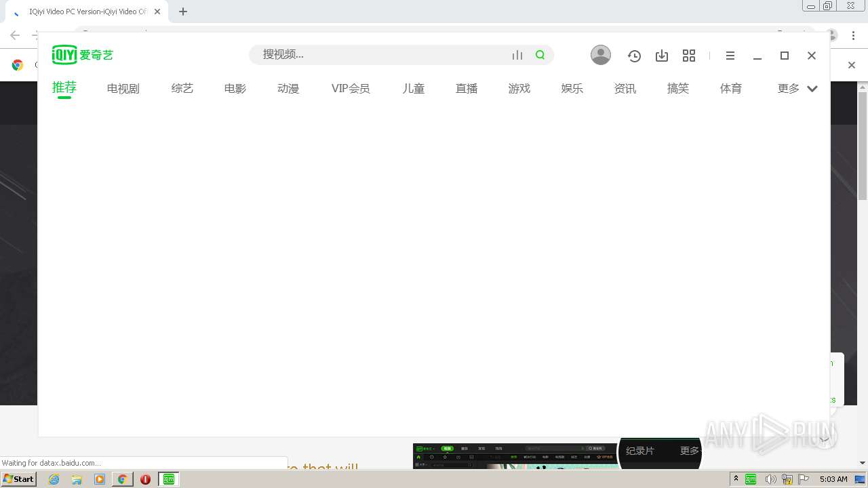Click the iQIYI logo
This screenshot has height=488, width=868.
pos(83,55)
